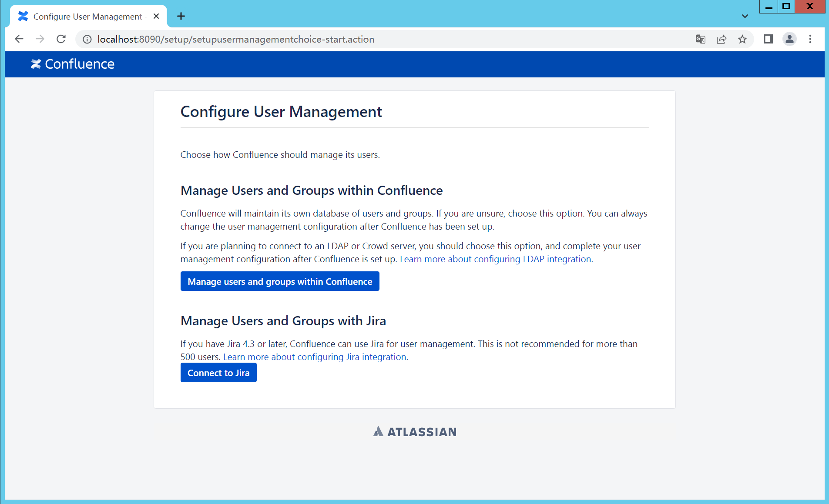
Task: Click text 'Choose how Confluence should manage its users.'
Action: pyautogui.click(x=280, y=155)
